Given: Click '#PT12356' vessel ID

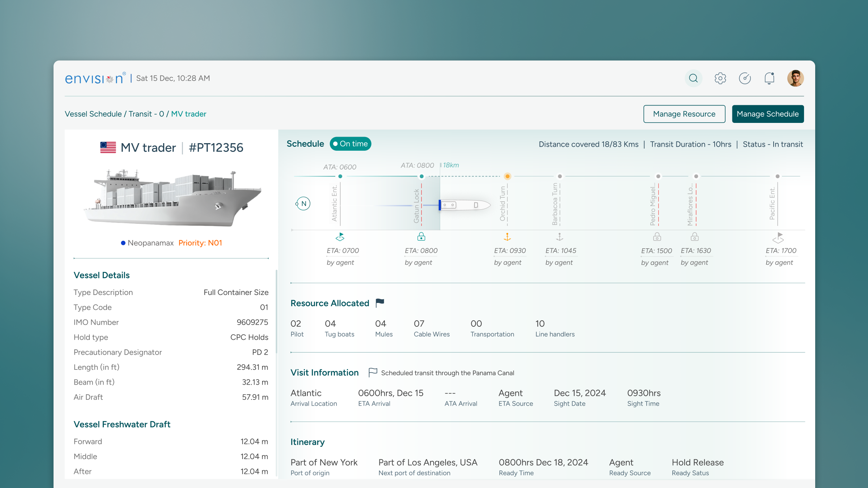Looking at the screenshot, I should tap(216, 147).
